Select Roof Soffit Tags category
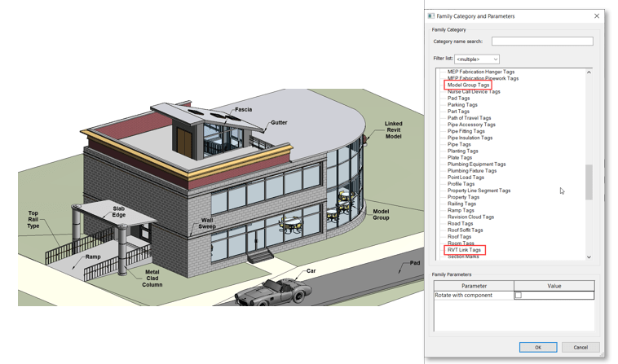Screen dimensions: 618x364 (465, 230)
